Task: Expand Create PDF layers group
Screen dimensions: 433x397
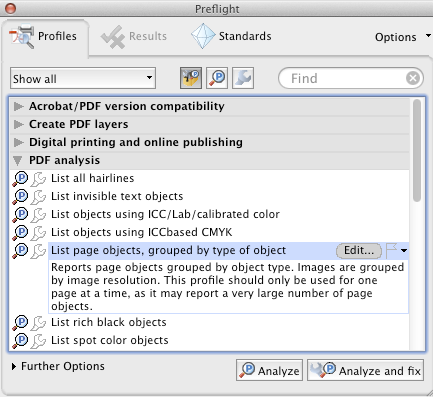Action: [18, 125]
